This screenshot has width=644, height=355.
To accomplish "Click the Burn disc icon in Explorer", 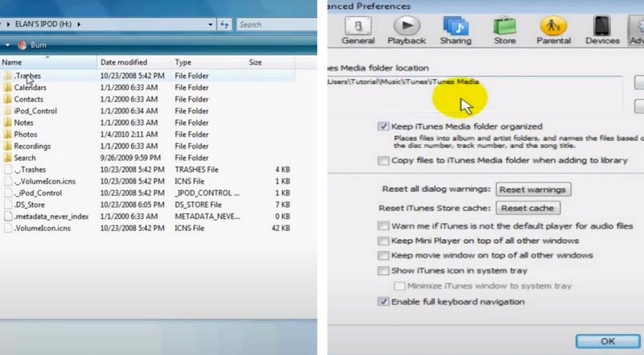I will click(23, 45).
